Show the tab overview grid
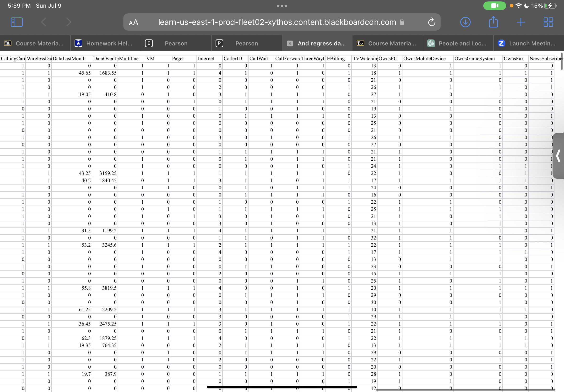This screenshot has height=392, width=564. click(548, 22)
